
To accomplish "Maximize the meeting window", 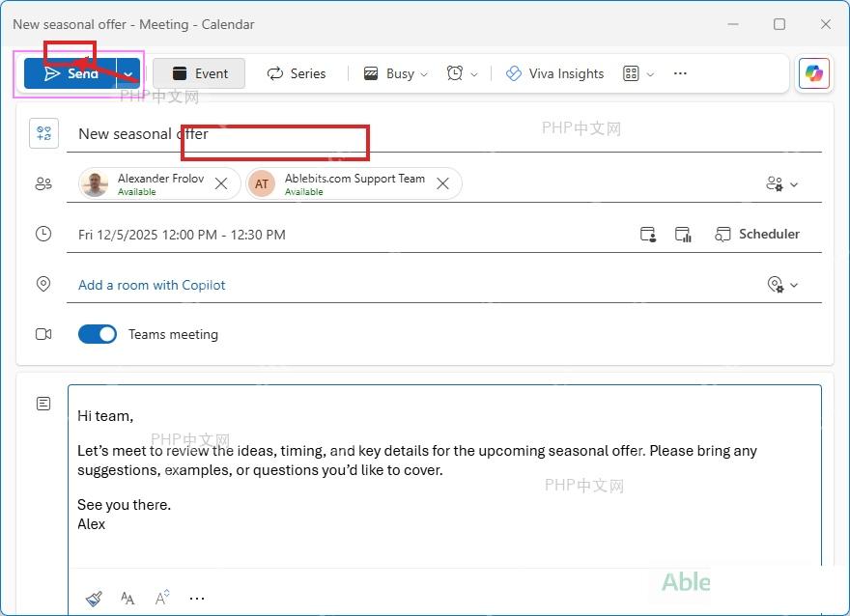I will 779,24.
